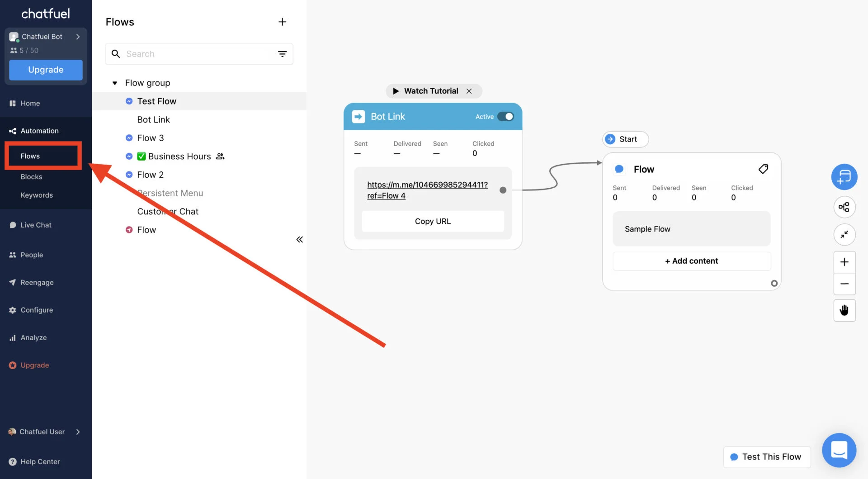Click Flow card bottom connector circle
The image size is (868, 479).
[774, 284]
